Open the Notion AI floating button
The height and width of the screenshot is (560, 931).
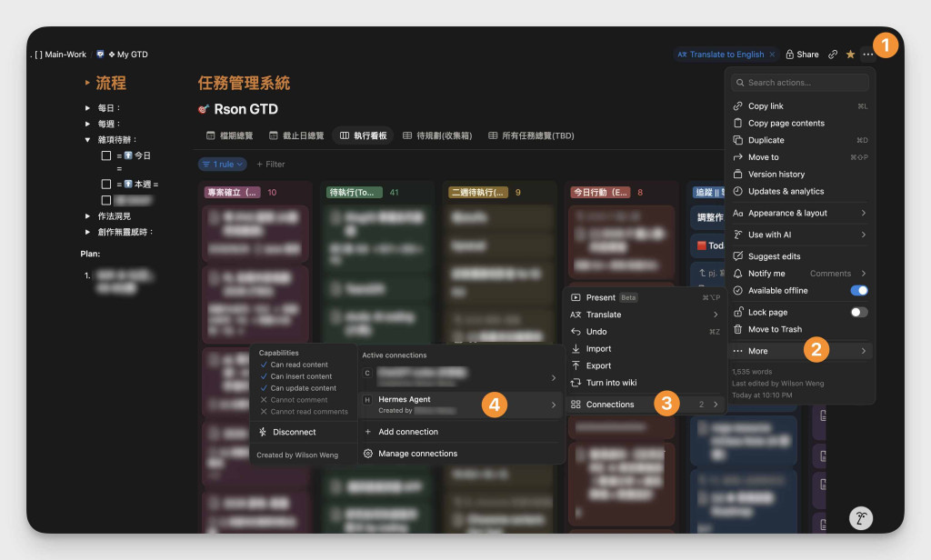point(860,518)
